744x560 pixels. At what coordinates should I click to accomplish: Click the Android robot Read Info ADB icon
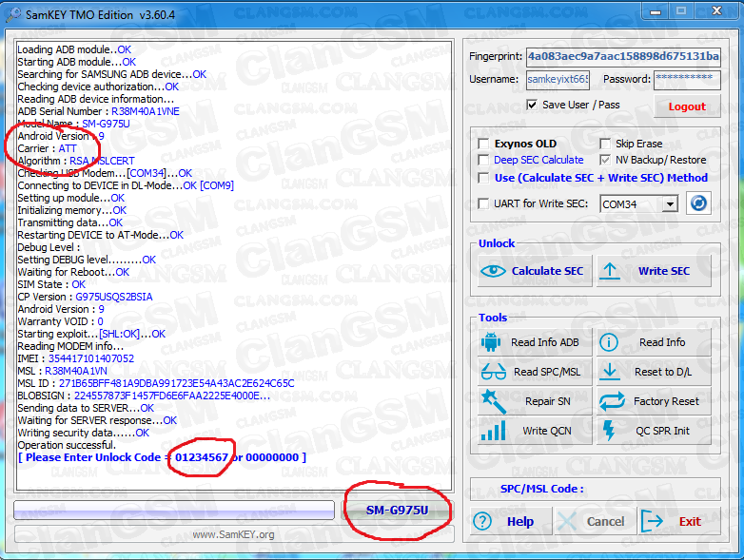(491, 342)
